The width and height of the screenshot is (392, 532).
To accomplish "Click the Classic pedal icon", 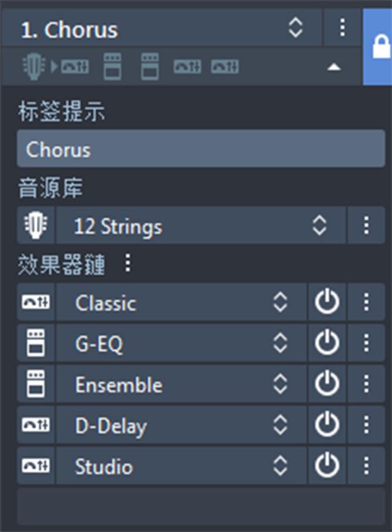I will (35, 302).
